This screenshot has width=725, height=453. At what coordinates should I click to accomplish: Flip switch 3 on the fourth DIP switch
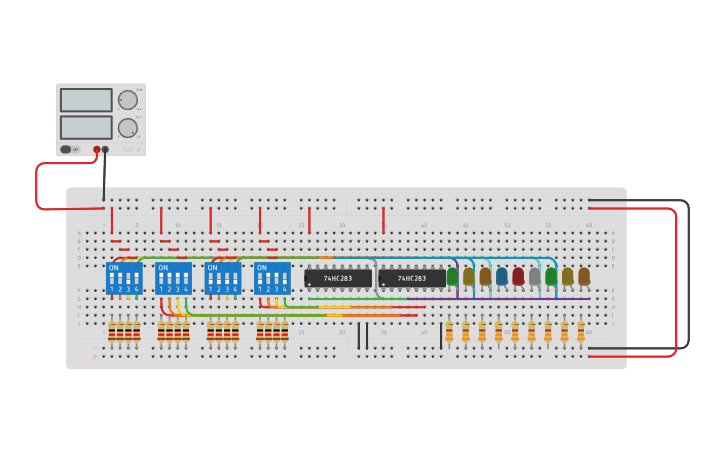(277, 278)
